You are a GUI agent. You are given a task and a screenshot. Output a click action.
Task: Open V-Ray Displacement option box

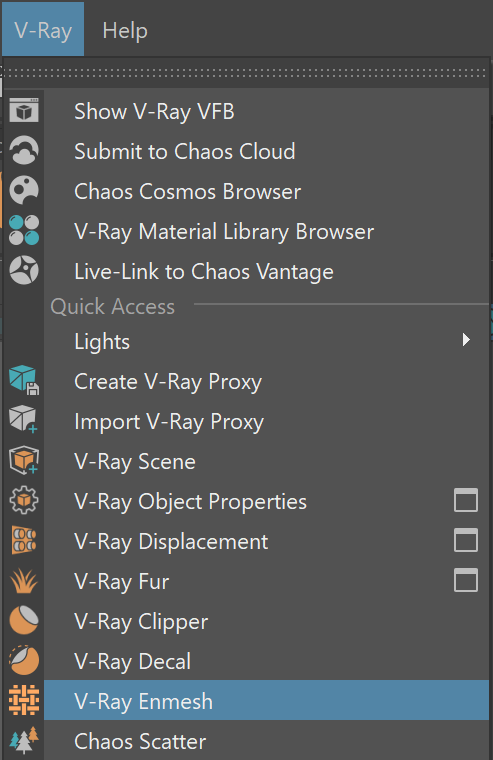point(465,540)
